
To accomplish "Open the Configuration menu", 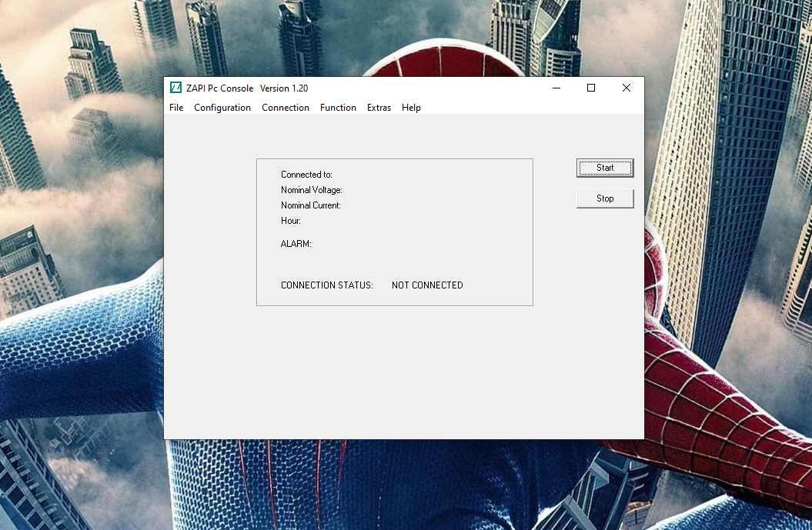I will click(x=222, y=108).
